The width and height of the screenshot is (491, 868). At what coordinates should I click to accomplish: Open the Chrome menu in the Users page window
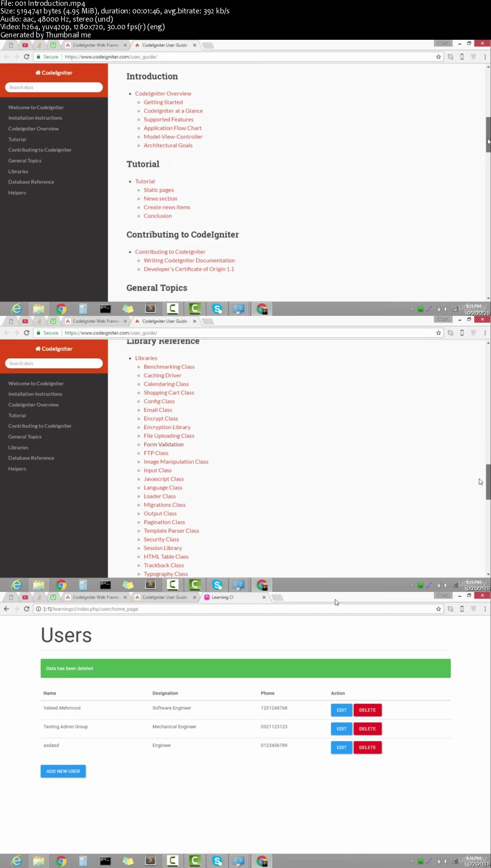tap(485, 609)
